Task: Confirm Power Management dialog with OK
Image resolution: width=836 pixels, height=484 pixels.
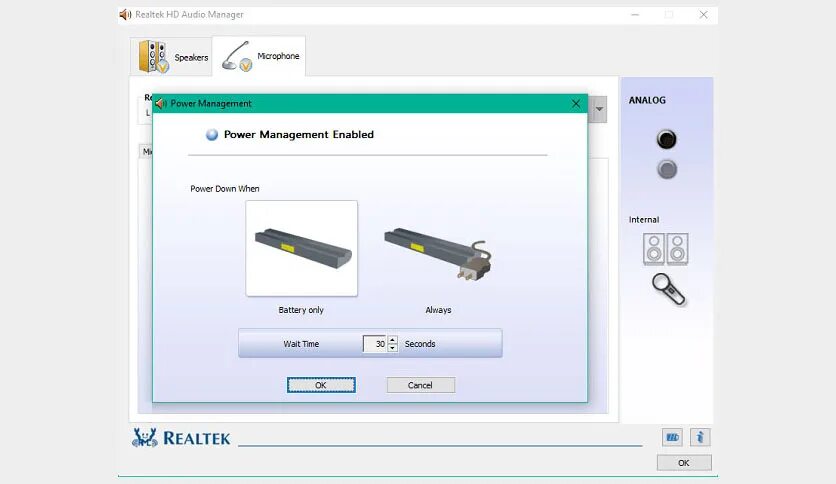Action: pyautogui.click(x=321, y=385)
